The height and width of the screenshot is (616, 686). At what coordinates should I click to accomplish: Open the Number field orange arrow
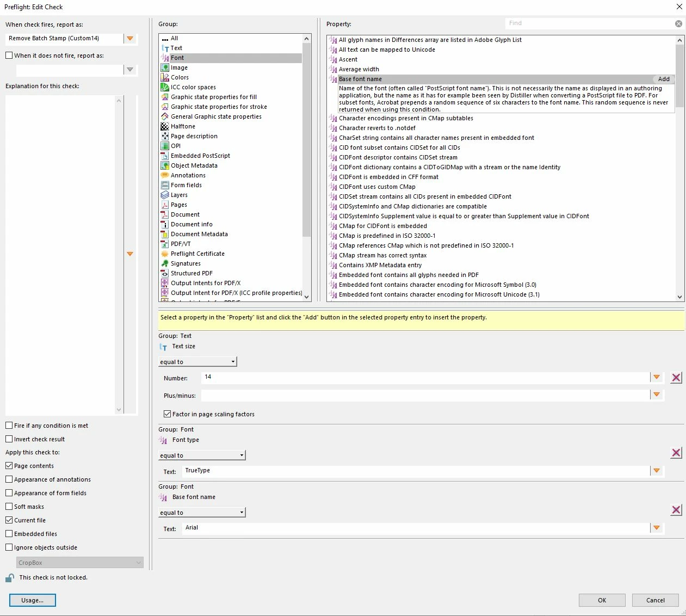tap(657, 377)
